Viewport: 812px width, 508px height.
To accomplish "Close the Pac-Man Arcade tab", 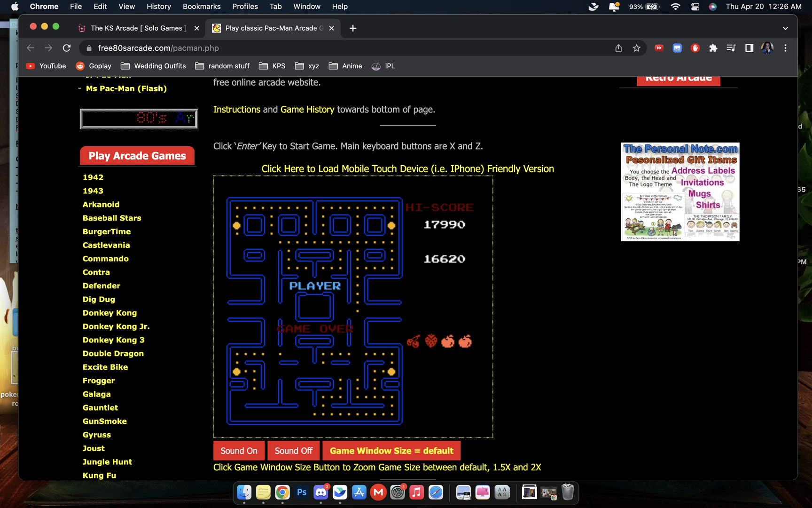I will (332, 28).
